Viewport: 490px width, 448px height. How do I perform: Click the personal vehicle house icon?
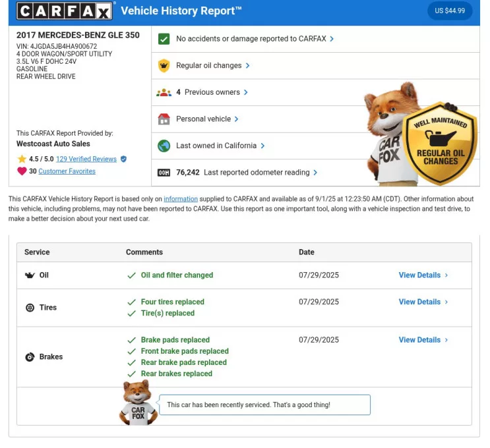click(x=164, y=119)
